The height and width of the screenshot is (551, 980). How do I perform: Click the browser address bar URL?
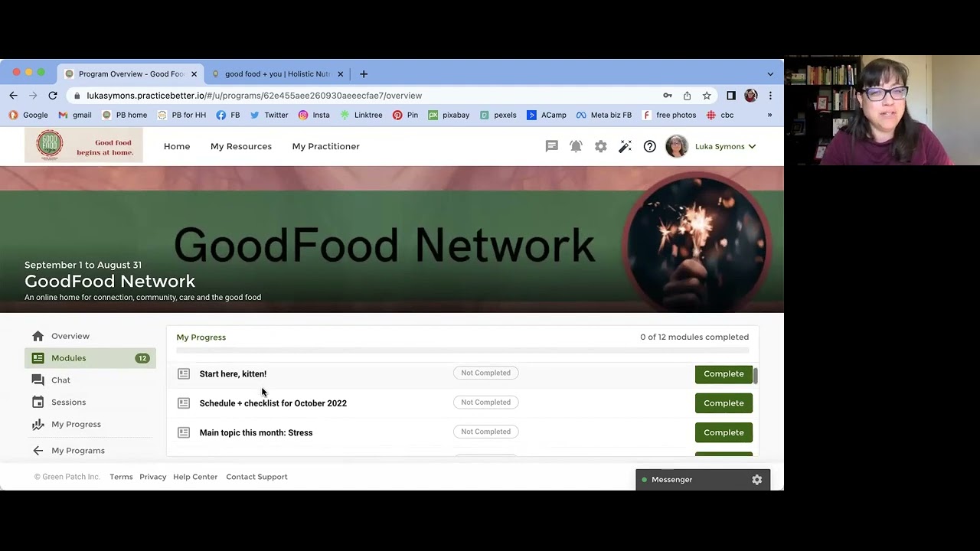(x=254, y=96)
